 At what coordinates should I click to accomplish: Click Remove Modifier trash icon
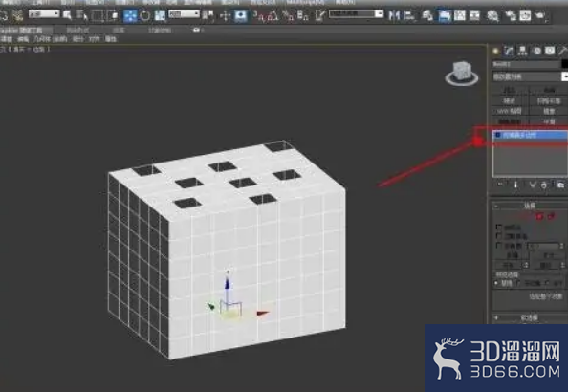click(x=544, y=185)
